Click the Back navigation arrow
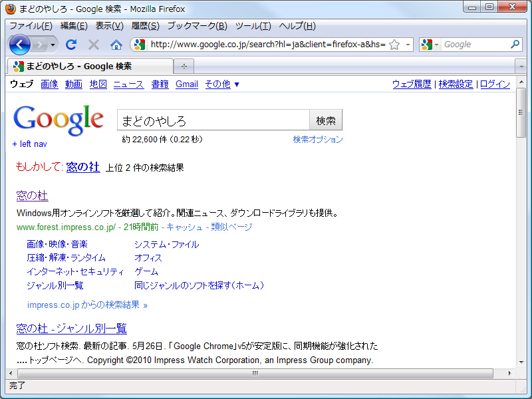This screenshot has height=399, width=532. (x=21, y=45)
